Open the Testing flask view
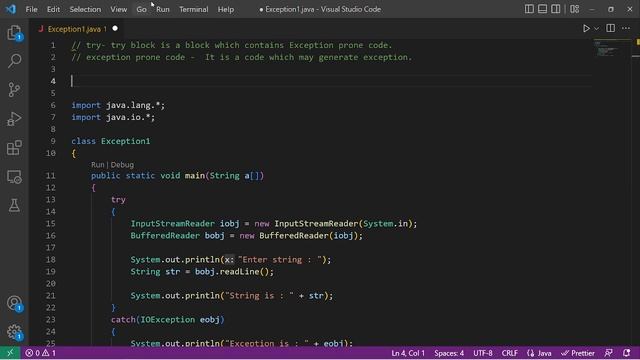640x360 pixels. (x=14, y=205)
